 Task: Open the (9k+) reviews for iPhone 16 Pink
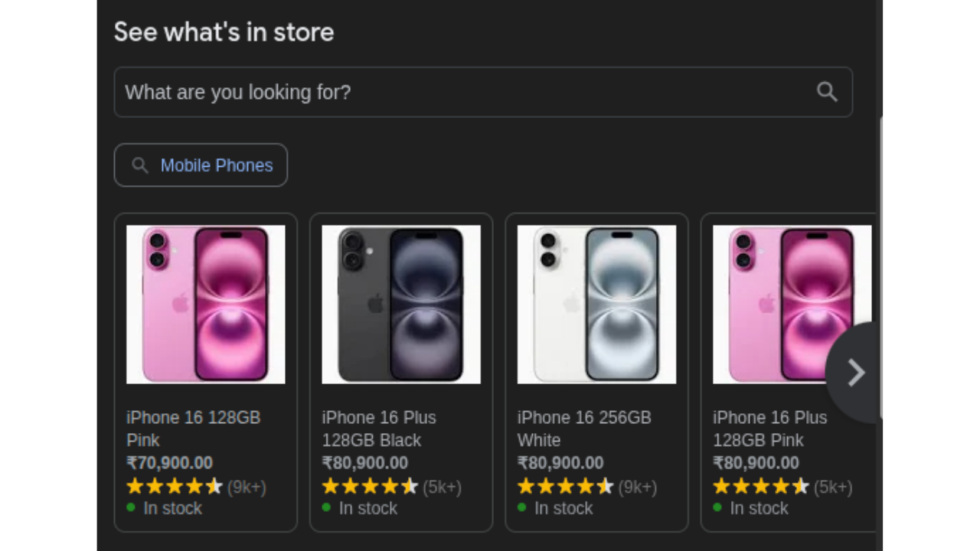pyautogui.click(x=247, y=487)
